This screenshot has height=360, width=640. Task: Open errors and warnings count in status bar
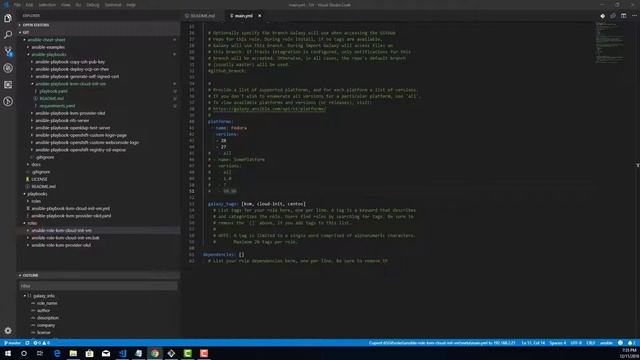coord(42,343)
